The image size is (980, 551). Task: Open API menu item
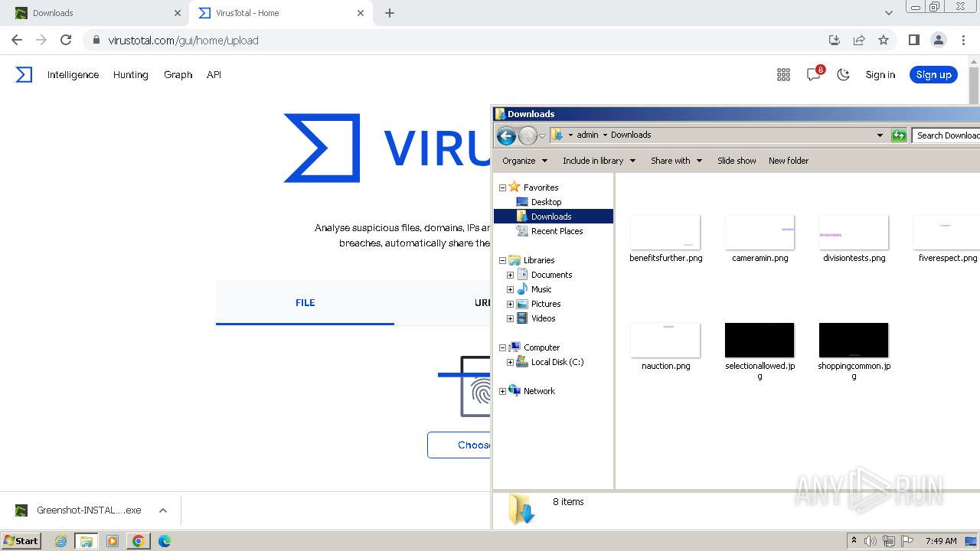coord(214,74)
